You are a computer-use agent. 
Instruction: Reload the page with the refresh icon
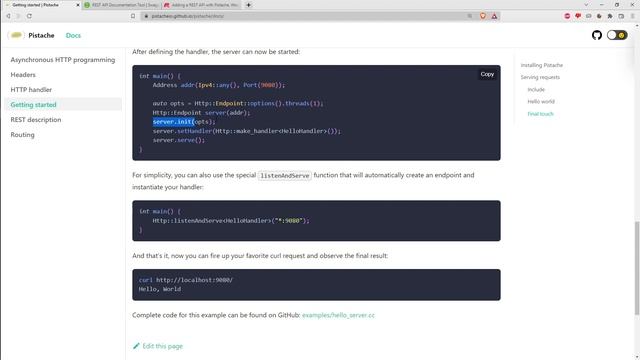(x=29, y=16)
